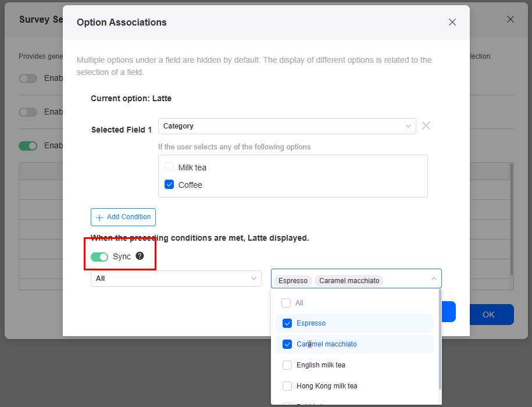This screenshot has width=532, height=407.
Task: Toggle the Sync switch off
Action: pyautogui.click(x=99, y=257)
